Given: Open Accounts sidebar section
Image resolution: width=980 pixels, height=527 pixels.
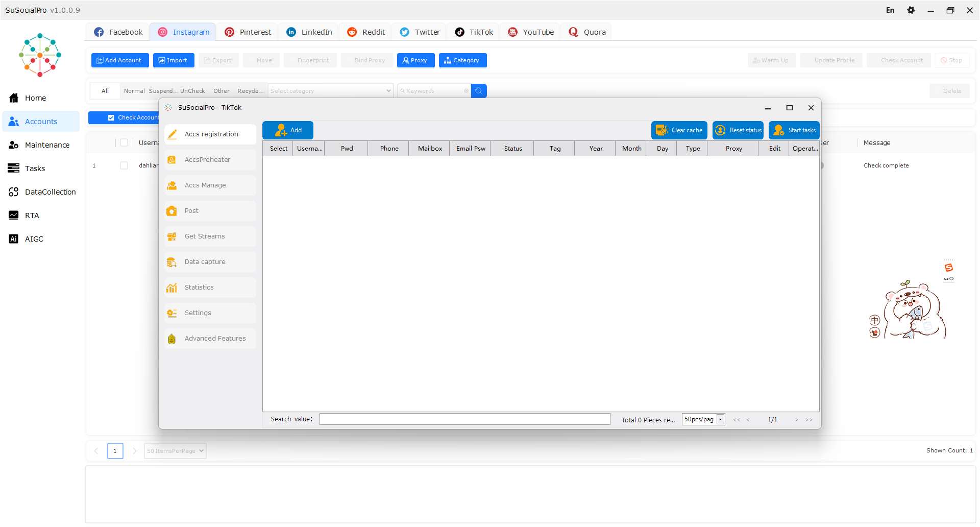Looking at the screenshot, I should point(40,122).
